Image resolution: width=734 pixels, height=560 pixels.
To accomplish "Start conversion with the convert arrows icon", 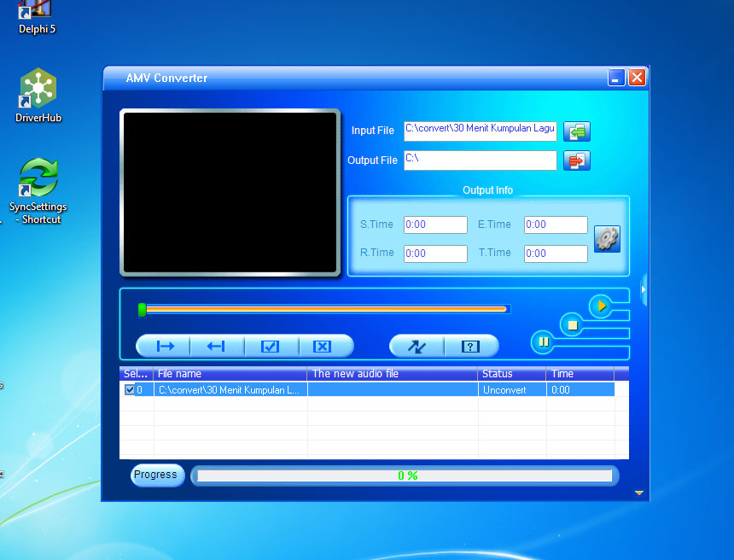I will 417,346.
